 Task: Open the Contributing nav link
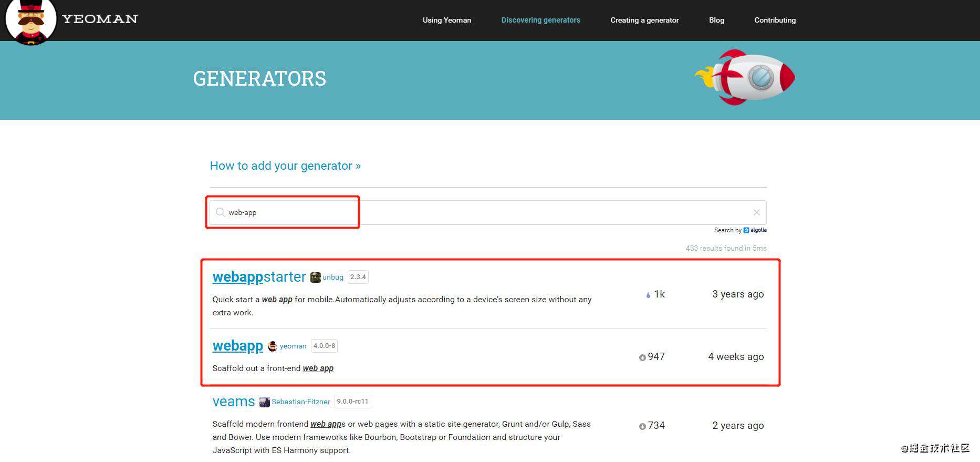tap(775, 20)
